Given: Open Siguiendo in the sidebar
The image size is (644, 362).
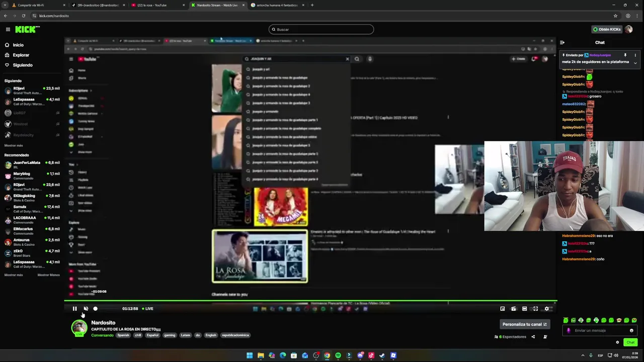Looking at the screenshot, I should 23,65.
